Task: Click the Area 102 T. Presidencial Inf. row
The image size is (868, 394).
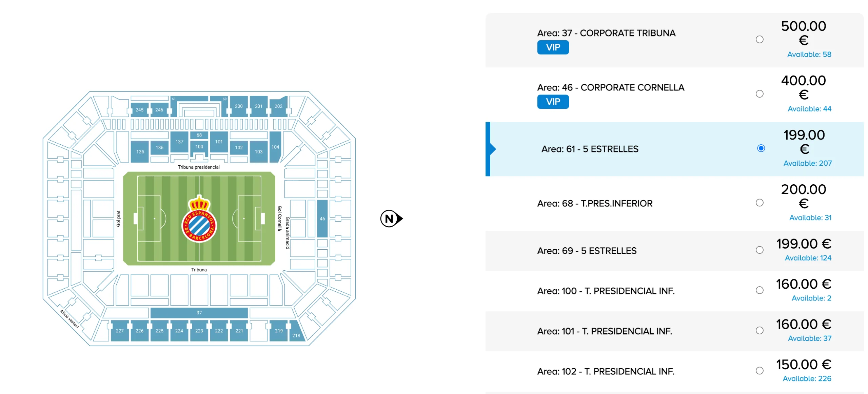Action: 674,371
